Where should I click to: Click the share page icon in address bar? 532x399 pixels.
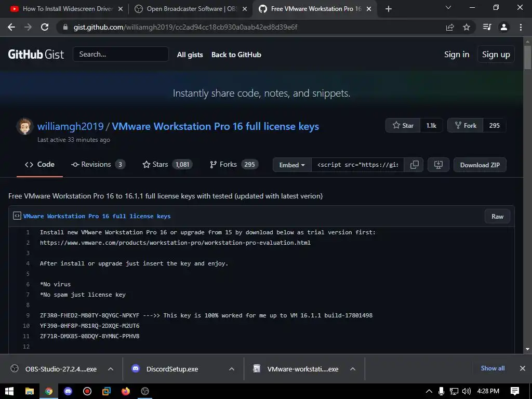tap(450, 27)
